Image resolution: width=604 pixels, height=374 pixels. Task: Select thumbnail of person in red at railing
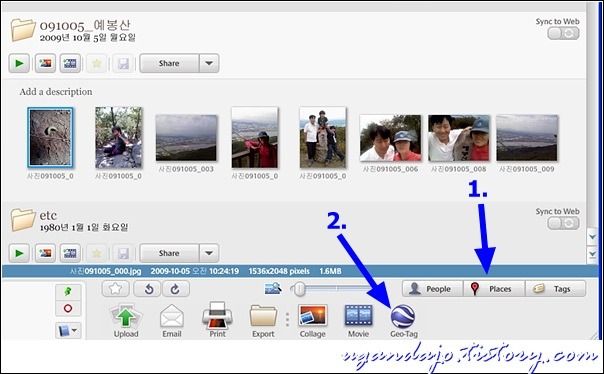point(255,138)
